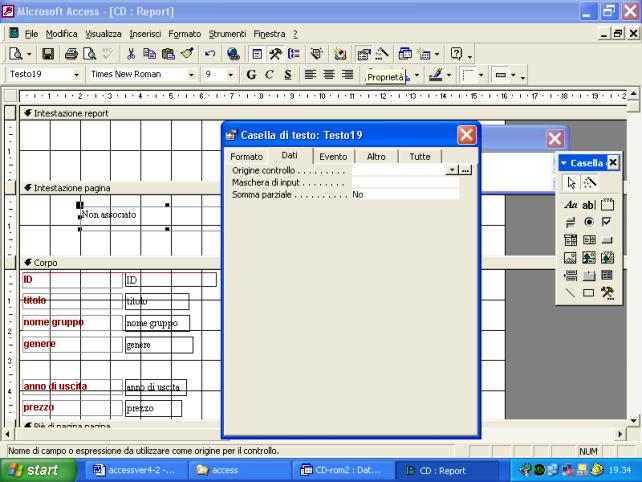The width and height of the screenshot is (642, 482).
Task: Switch to the Formato tab
Action: (x=246, y=157)
